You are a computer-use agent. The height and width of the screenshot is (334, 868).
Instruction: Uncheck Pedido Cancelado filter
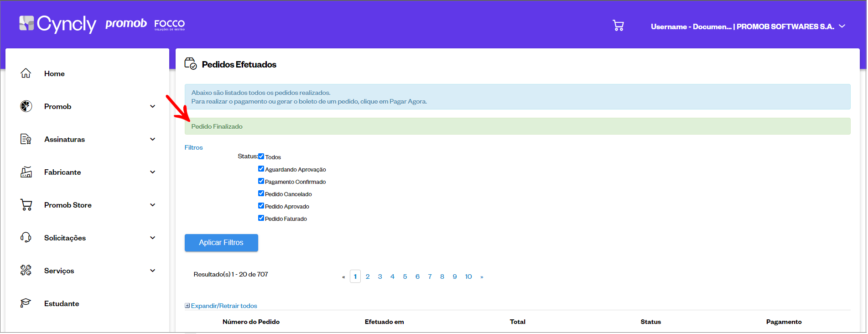pos(261,193)
